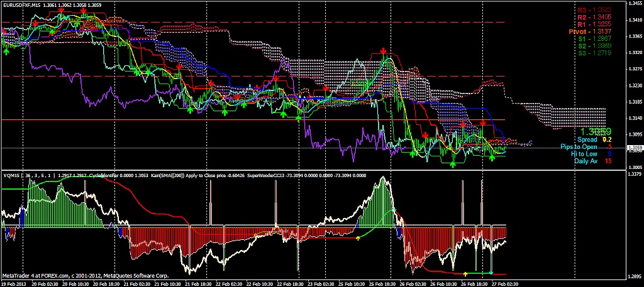644x287 pixels.
Task: Click the 1.3320 price axis label
Action: click(x=635, y=53)
